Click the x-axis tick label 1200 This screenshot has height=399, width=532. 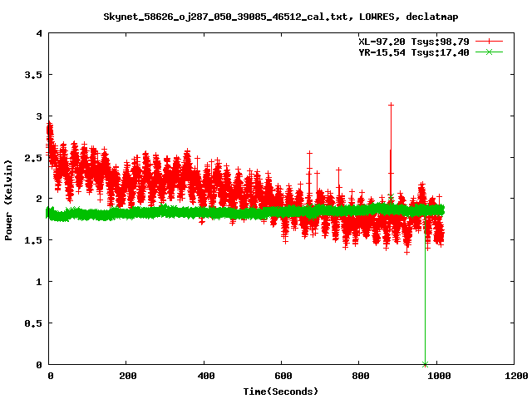point(516,376)
